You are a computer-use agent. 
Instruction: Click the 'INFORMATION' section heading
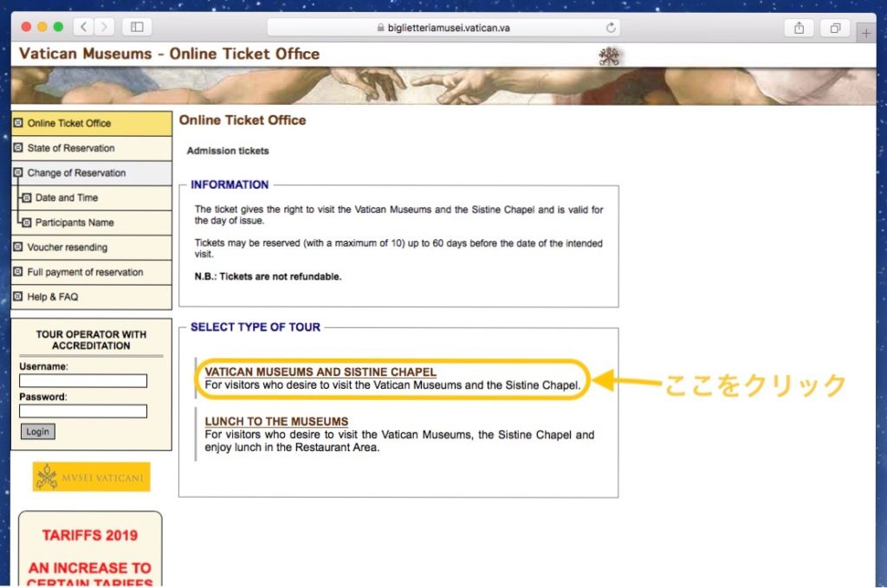coord(230,184)
